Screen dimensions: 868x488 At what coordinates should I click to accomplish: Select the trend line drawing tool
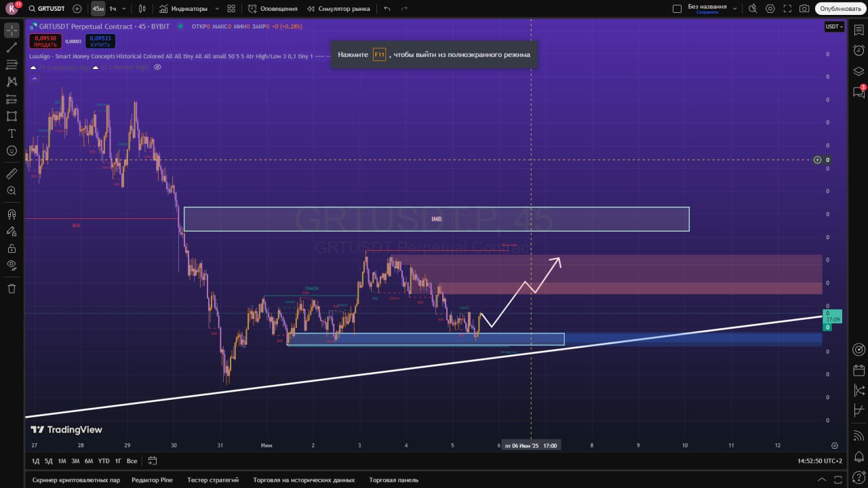pyautogui.click(x=12, y=47)
